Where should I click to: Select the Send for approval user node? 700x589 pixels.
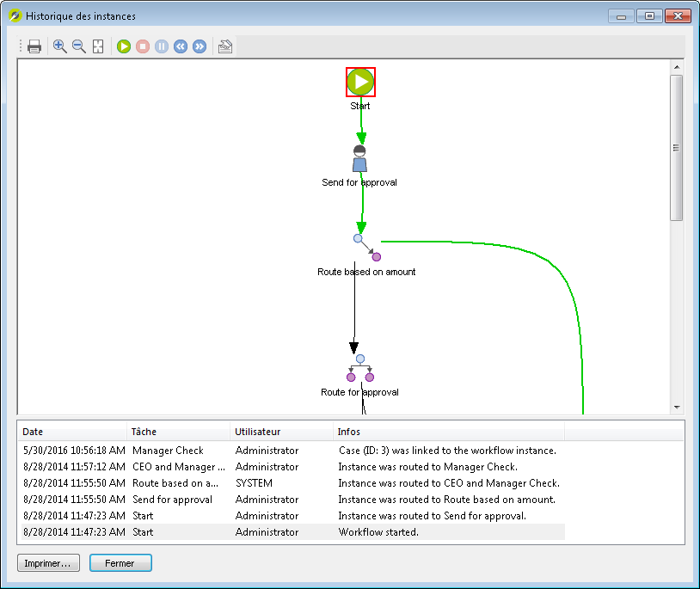(x=359, y=158)
